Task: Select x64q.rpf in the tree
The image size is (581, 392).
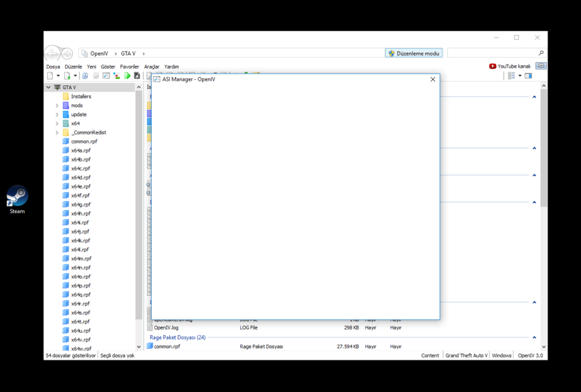Action: pyautogui.click(x=77, y=294)
